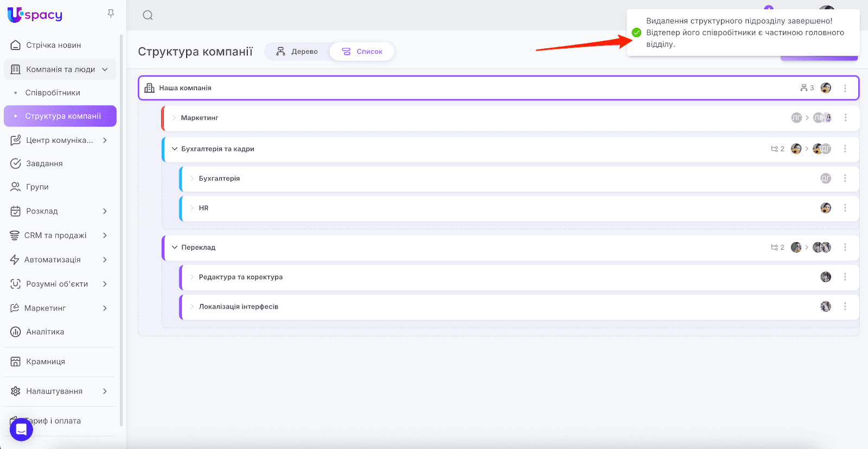The width and height of the screenshot is (868, 449).
Task: Switch to Дерево tree view
Action: click(x=297, y=52)
